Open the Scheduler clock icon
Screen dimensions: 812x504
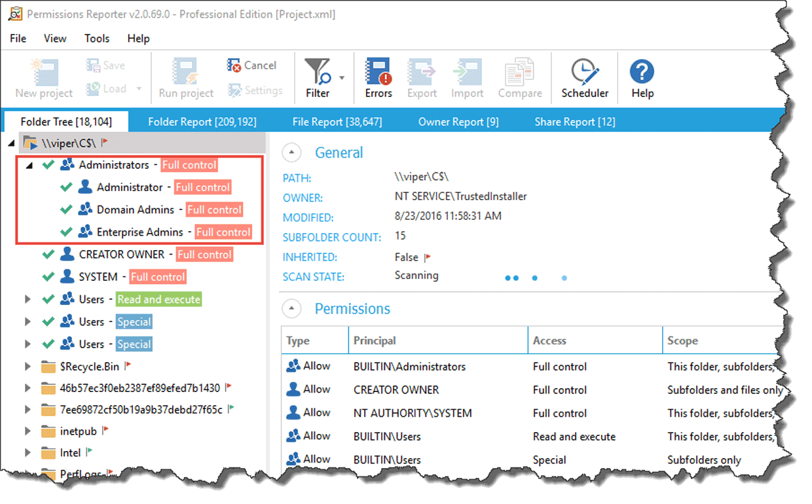point(585,71)
